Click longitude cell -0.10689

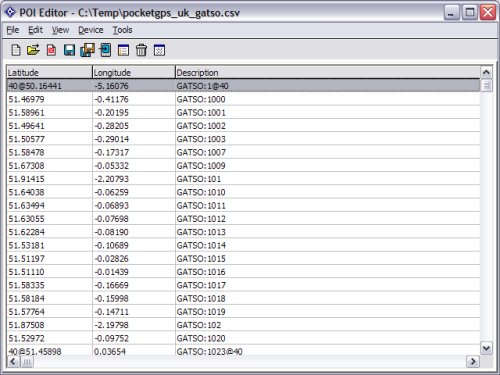(134, 245)
